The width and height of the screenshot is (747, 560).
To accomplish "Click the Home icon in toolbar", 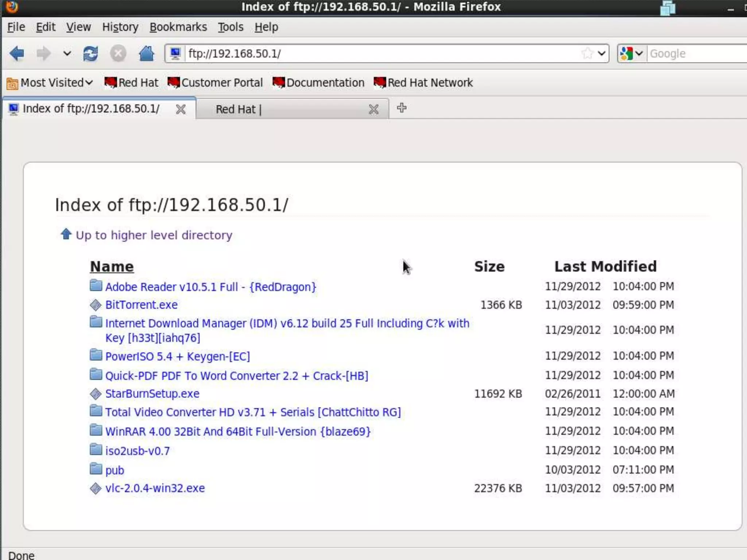I will pos(147,54).
